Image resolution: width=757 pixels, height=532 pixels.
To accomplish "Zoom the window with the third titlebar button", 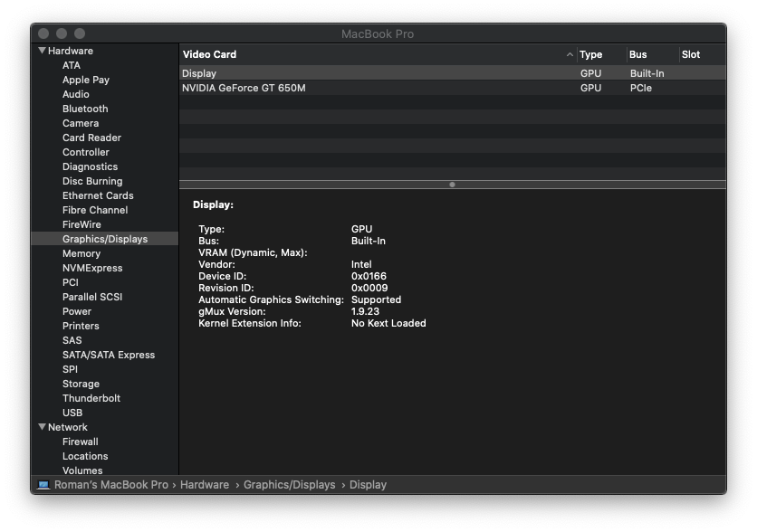I will point(80,33).
